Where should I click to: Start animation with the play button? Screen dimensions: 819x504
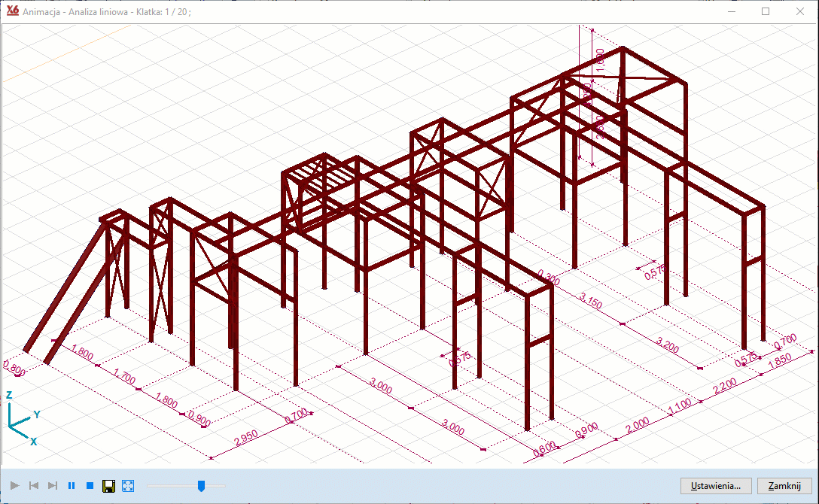tap(15, 486)
